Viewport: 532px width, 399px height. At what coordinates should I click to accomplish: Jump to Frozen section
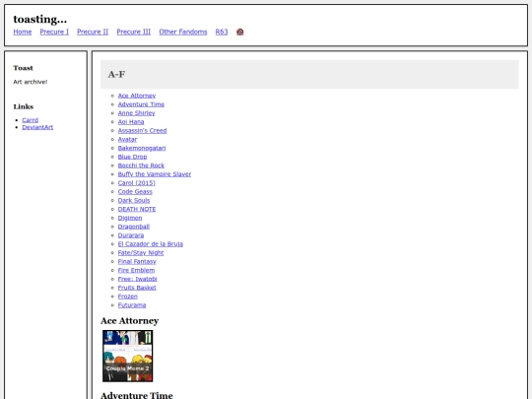[x=127, y=297]
